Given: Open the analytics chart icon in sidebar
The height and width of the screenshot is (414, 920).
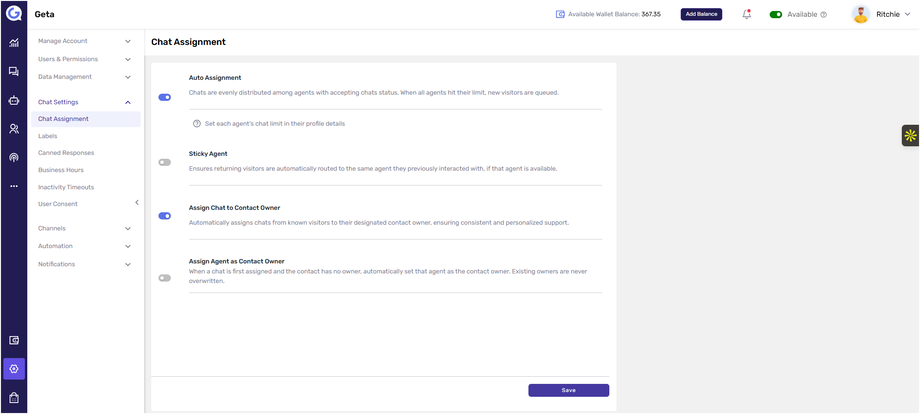Looking at the screenshot, I should click(13, 43).
